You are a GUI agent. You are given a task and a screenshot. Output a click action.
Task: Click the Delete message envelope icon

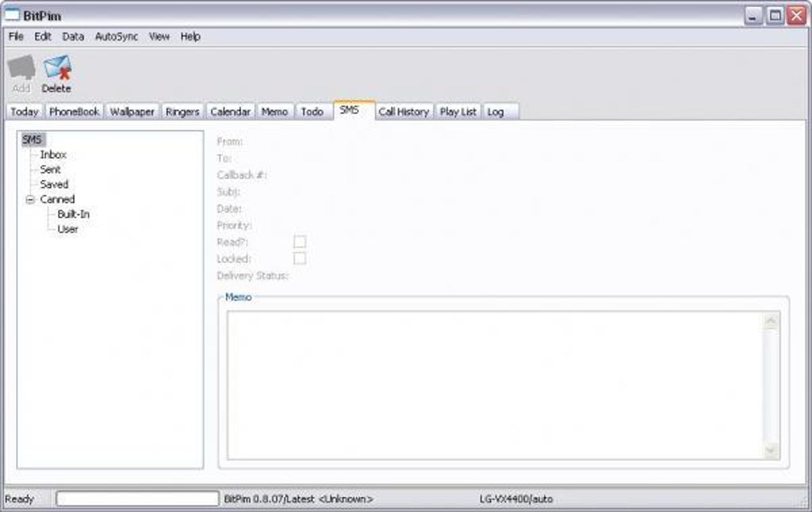click(57, 68)
